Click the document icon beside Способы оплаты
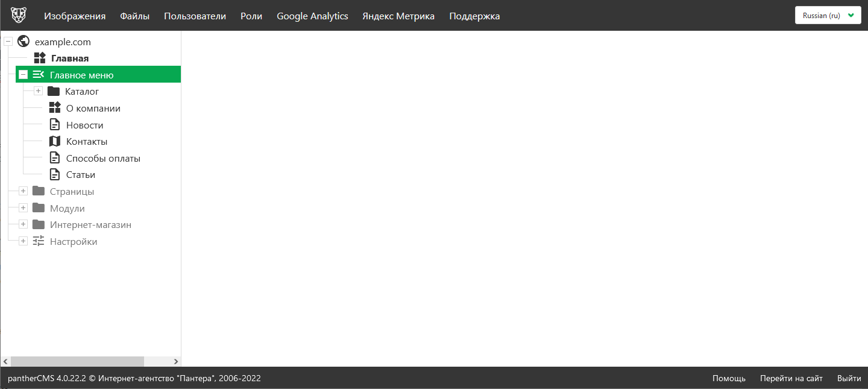 (x=55, y=158)
